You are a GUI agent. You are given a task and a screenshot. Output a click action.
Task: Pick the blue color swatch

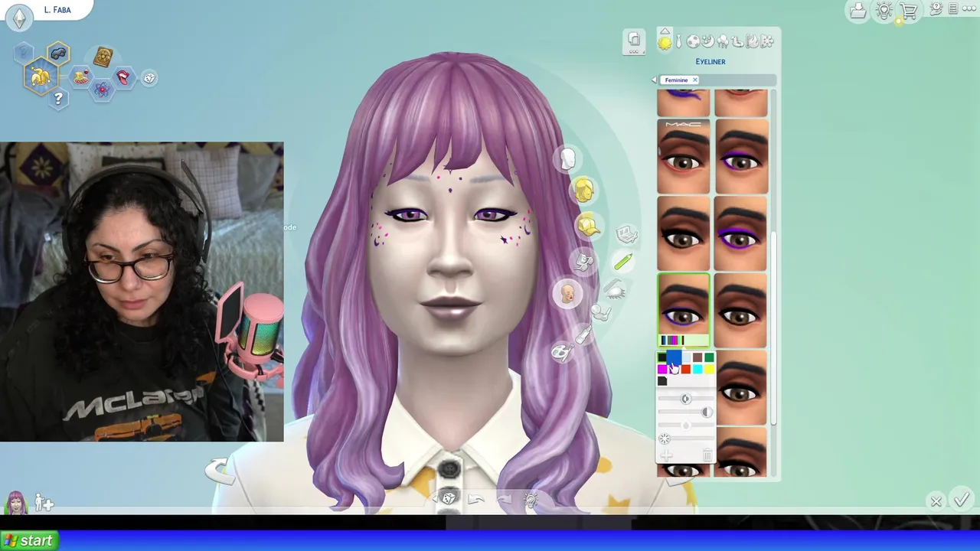(674, 358)
